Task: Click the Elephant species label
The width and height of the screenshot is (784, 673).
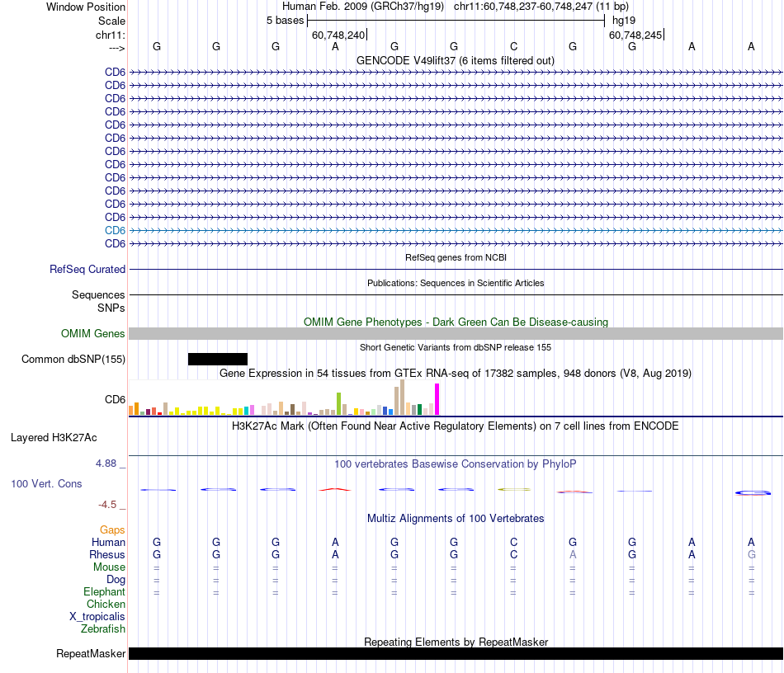Action: (x=105, y=592)
